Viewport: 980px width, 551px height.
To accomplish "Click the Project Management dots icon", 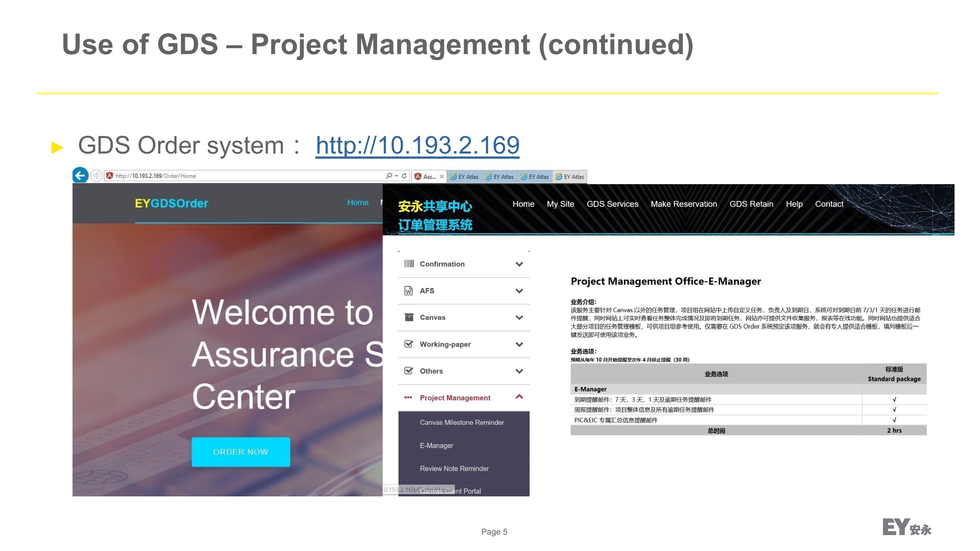I will point(408,398).
